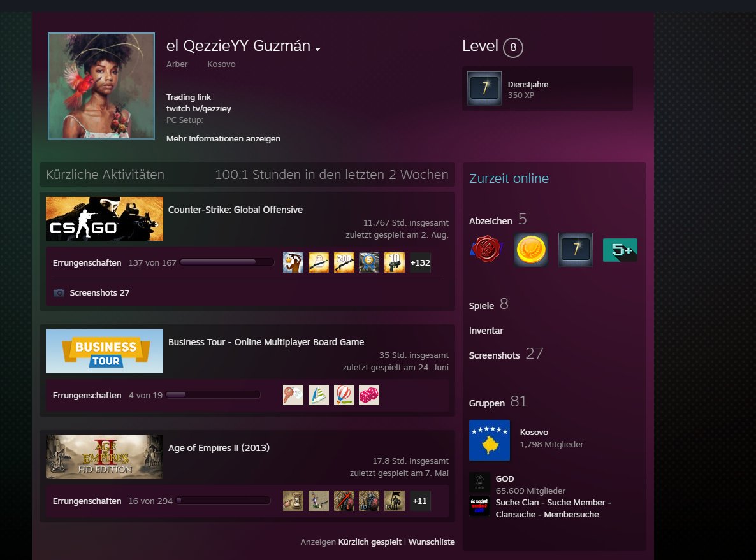Open the Abzeichen 5 badges link
Screen dimensions: 756x560
(x=498, y=220)
